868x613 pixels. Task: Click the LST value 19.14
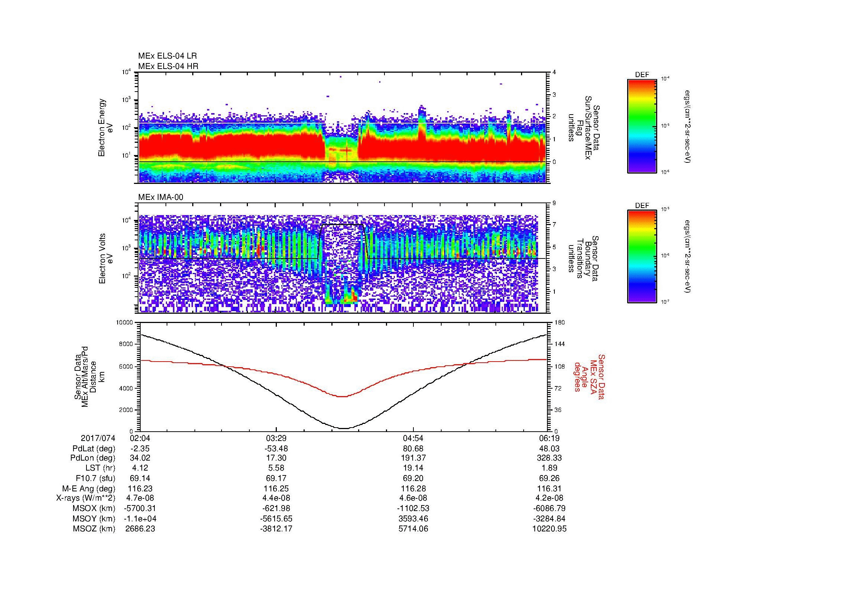[x=413, y=468]
